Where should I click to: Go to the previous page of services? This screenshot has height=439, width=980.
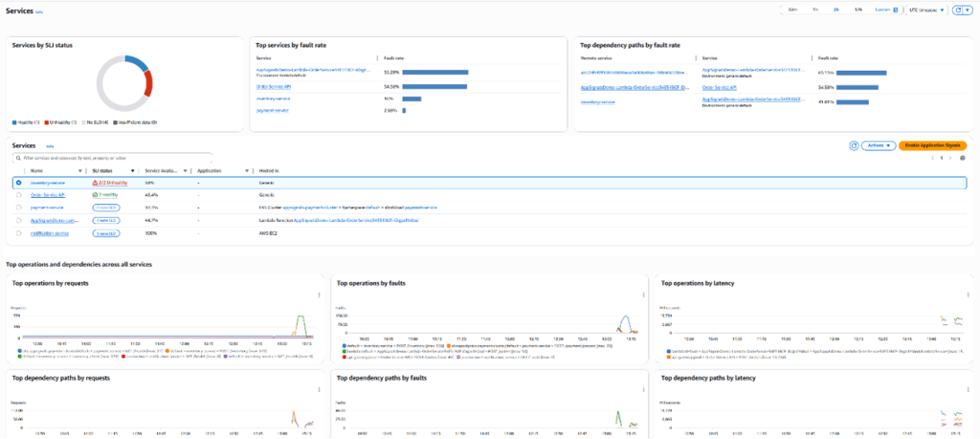click(x=932, y=158)
